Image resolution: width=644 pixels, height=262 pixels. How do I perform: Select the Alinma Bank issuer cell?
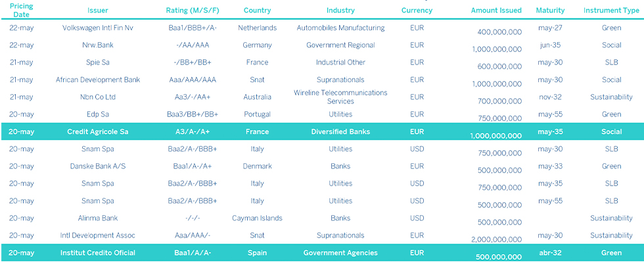click(97, 218)
